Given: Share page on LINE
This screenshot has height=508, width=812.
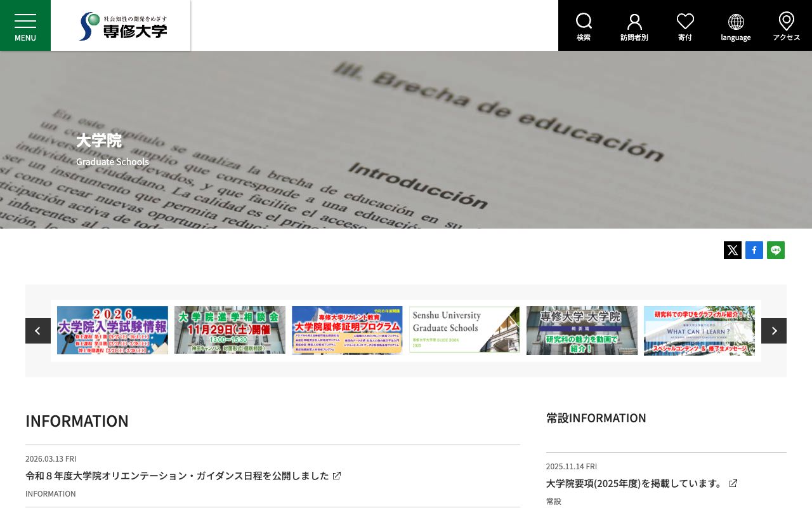Looking at the screenshot, I should click(x=776, y=250).
